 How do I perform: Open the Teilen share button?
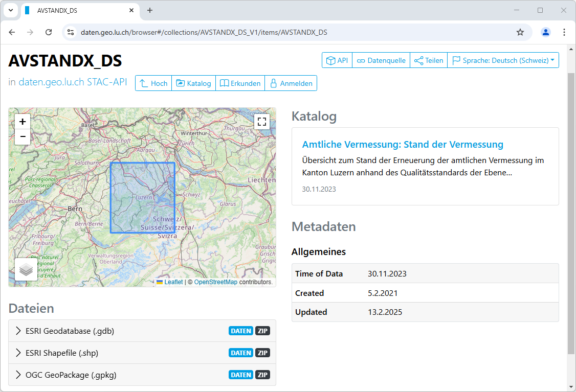(429, 60)
